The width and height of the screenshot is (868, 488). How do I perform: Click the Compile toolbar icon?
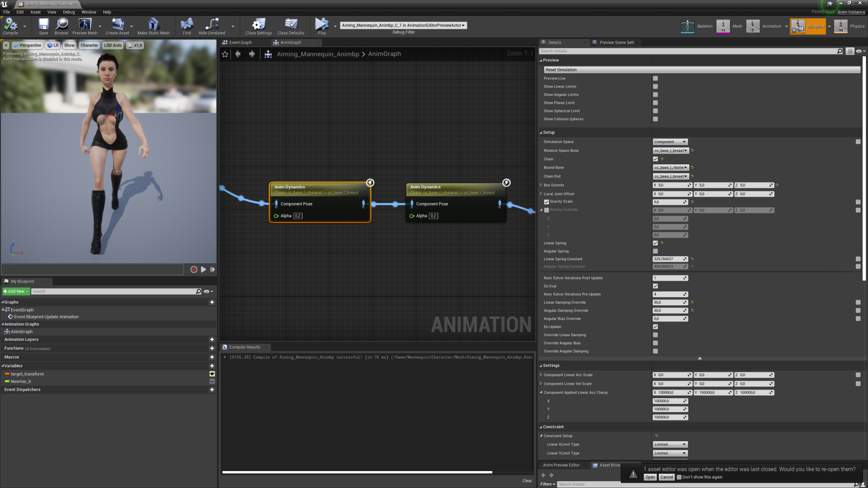pyautogui.click(x=10, y=26)
